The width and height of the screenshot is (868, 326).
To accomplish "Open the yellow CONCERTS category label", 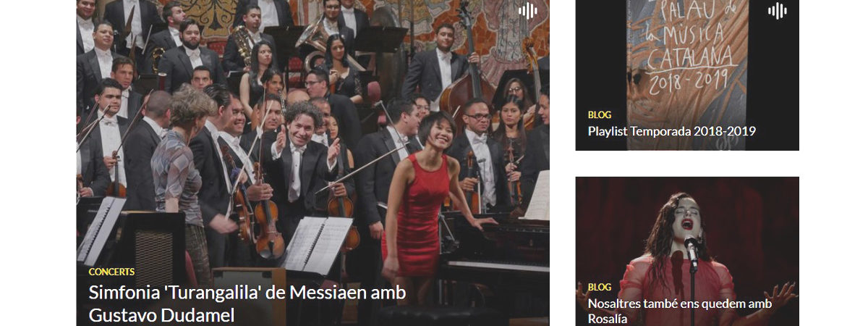I will pos(111,272).
